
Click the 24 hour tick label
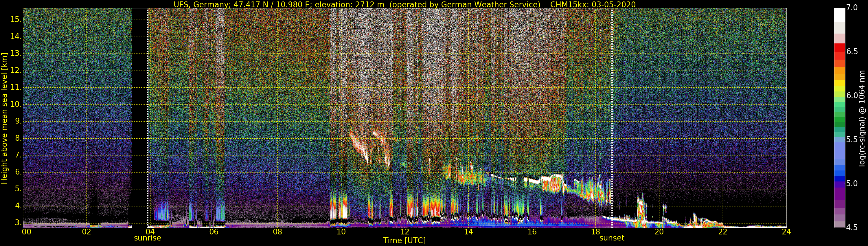point(786,232)
